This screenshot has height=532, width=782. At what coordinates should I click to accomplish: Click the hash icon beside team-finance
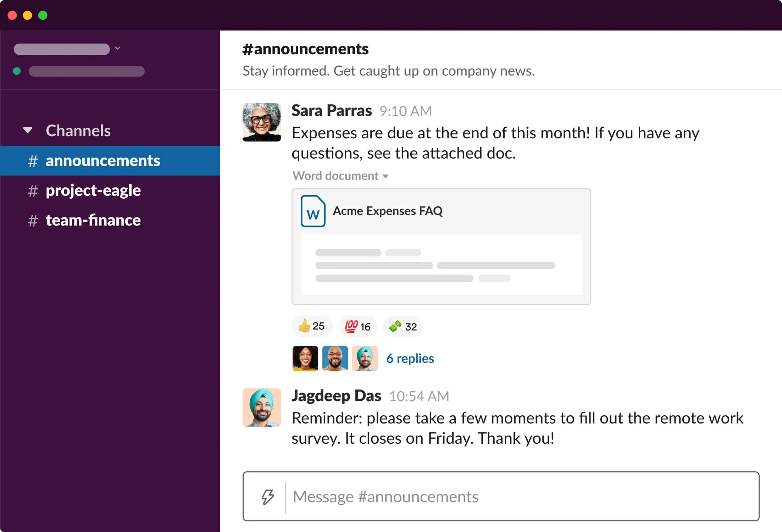[x=33, y=220]
